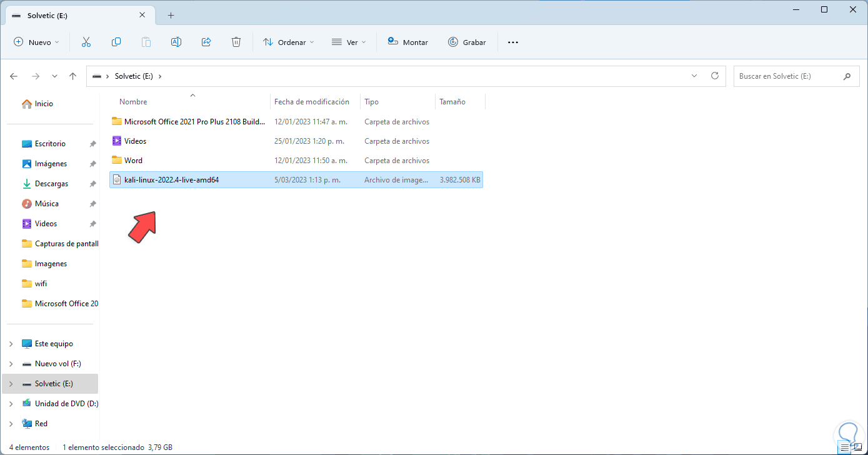Click the Rename icon in toolbar
The height and width of the screenshot is (455, 868).
[x=176, y=42]
